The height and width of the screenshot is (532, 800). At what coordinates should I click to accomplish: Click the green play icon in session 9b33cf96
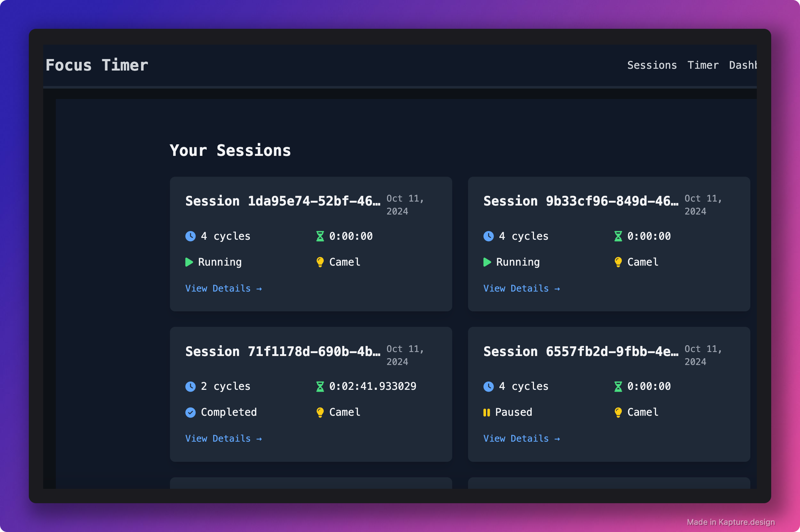pyautogui.click(x=487, y=262)
